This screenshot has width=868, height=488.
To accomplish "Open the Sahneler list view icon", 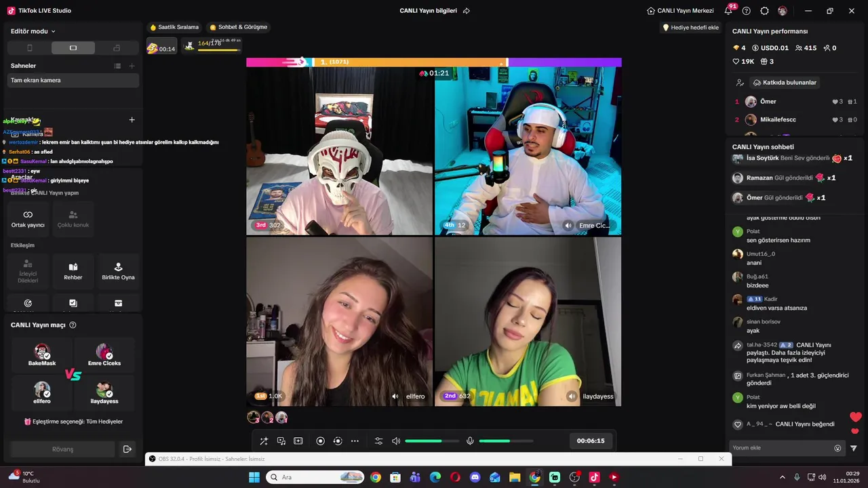I will click(117, 66).
